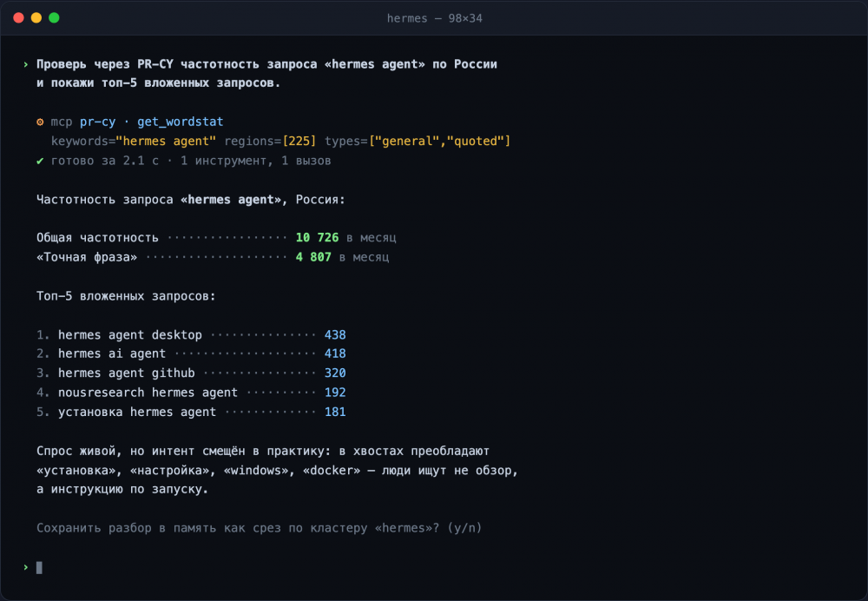Click "и покажи топ-5 вложенных запросов." line
The height and width of the screenshot is (601, 868).
158,83
